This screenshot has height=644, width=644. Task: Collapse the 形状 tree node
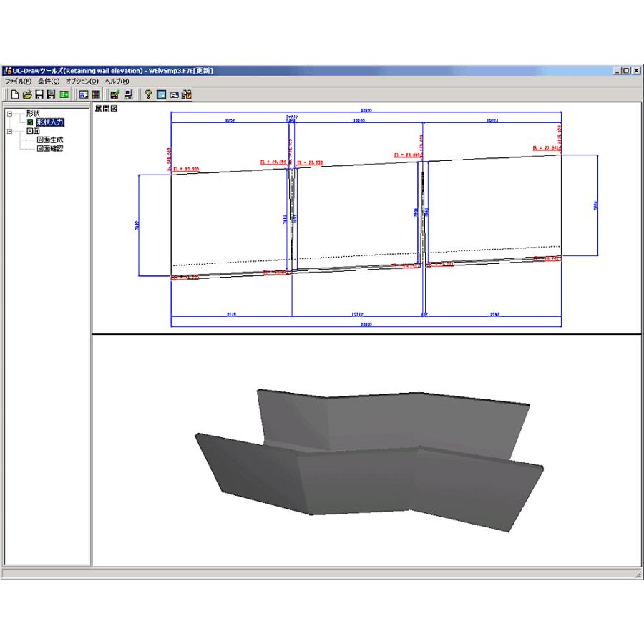coord(10,114)
